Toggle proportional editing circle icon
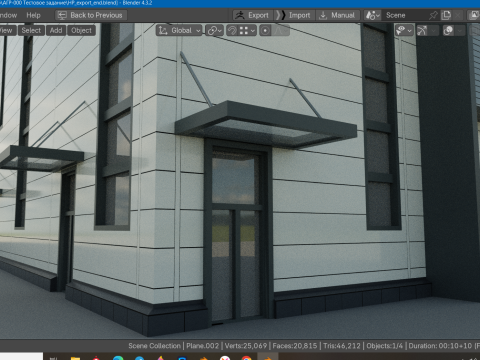The width and height of the screenshot is (480, 360). pos(265,31)
